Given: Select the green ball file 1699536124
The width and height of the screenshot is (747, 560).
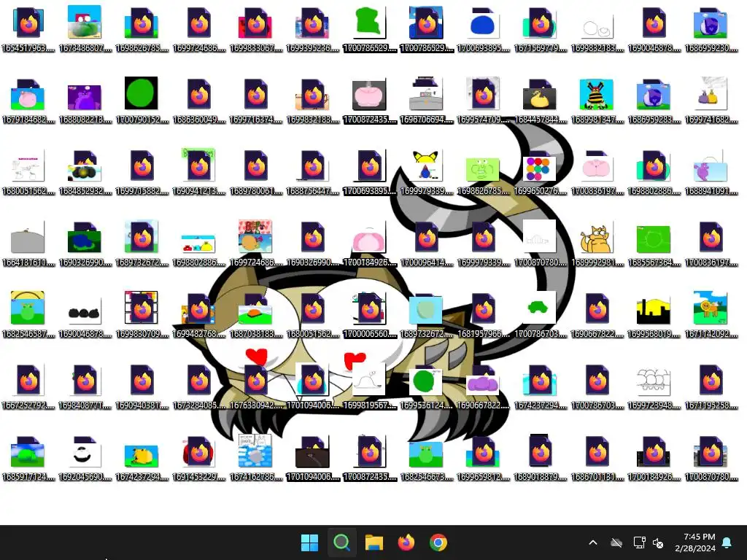Looking at the screenshot, I should pyautogui.click(x=426, y=386).
